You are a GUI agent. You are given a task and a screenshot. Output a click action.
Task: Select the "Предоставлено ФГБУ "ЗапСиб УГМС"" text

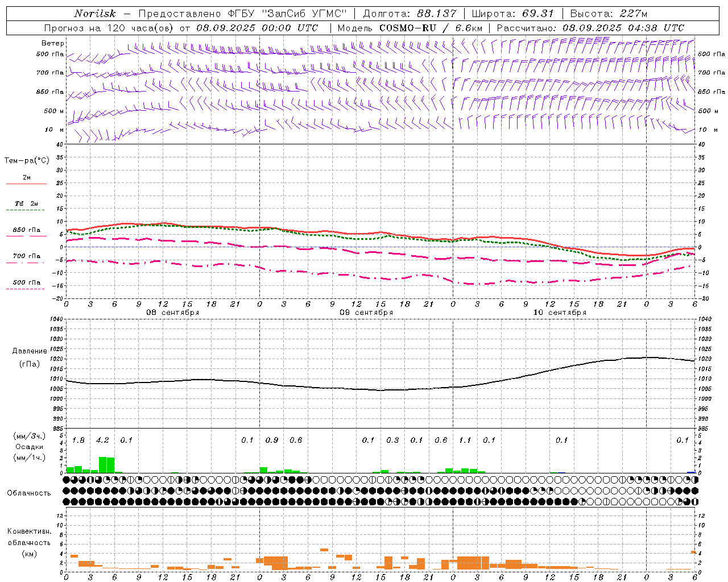pyautogui.click(x=243, y=14)
